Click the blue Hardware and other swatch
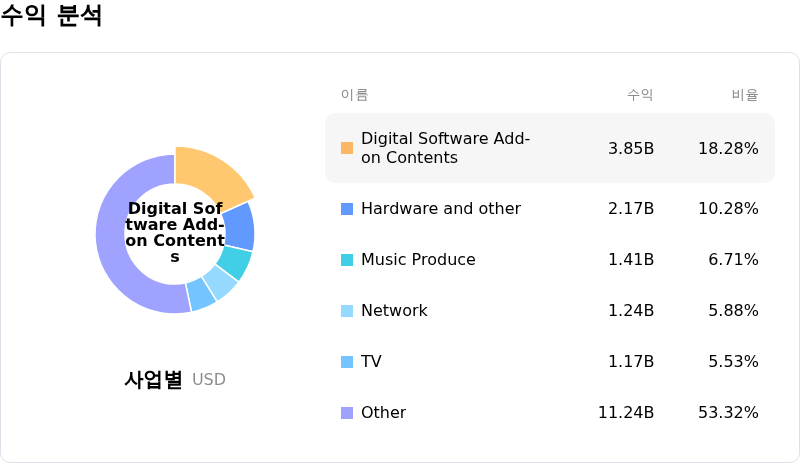The height and width of the screenshot is (463, 800). (x=347, y=209)
